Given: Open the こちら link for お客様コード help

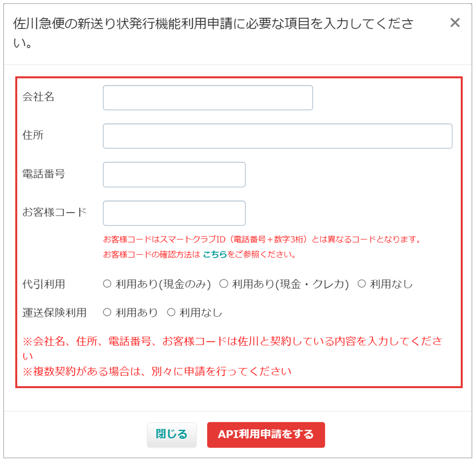Looking at the screenshot, I should coord(215,254).
